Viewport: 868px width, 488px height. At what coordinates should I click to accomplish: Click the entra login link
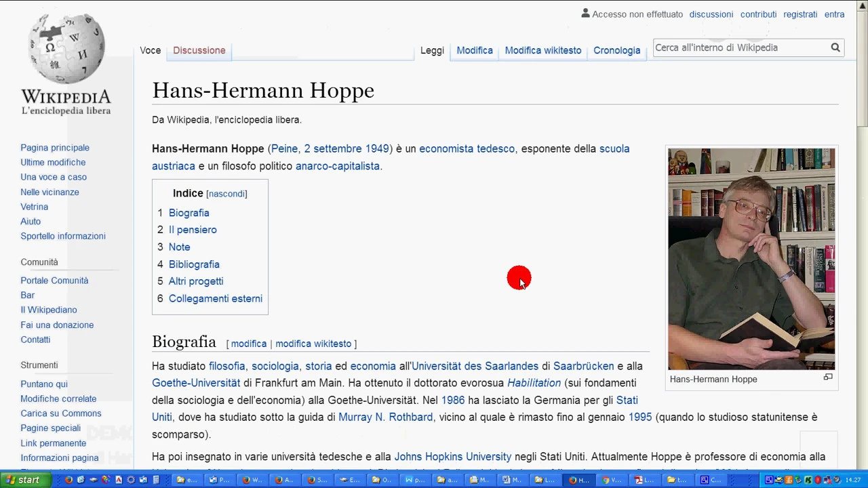pyautogui.click(x=834, y=14)
